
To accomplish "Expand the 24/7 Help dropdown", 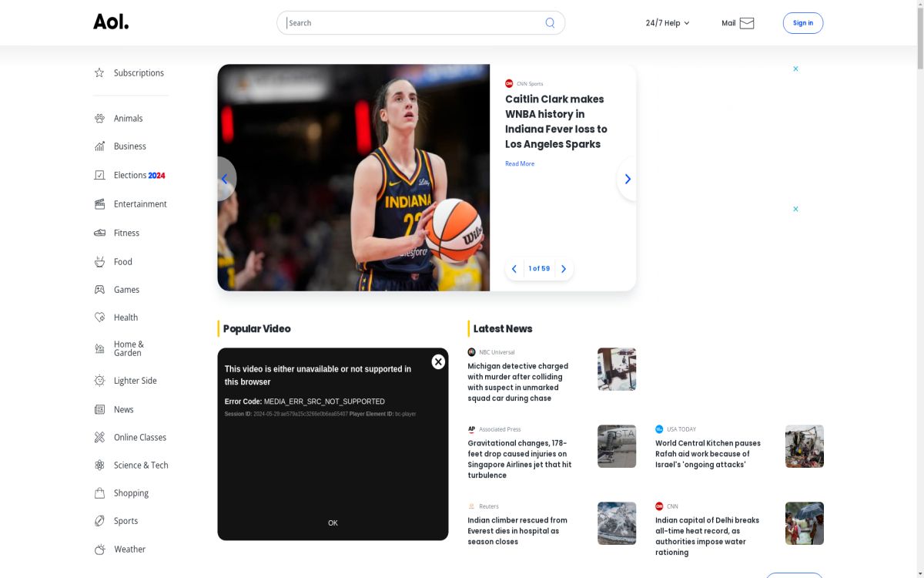I will [x=668, y=23].
